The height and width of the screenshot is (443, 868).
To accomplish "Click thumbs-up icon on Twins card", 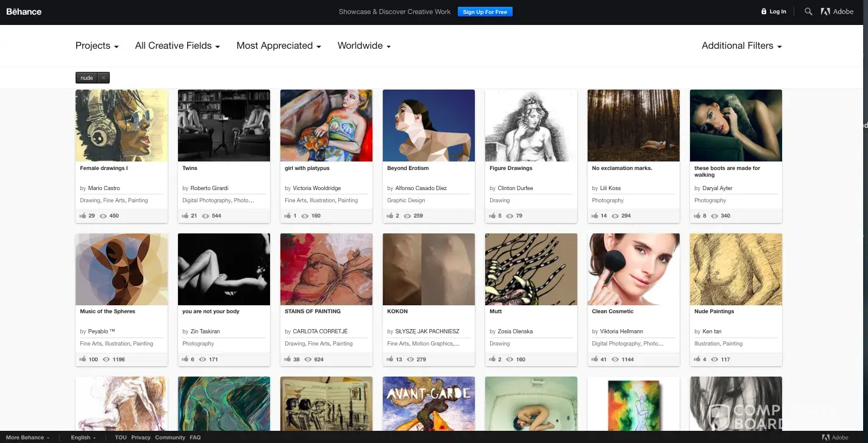I will [x=185, y=216].
